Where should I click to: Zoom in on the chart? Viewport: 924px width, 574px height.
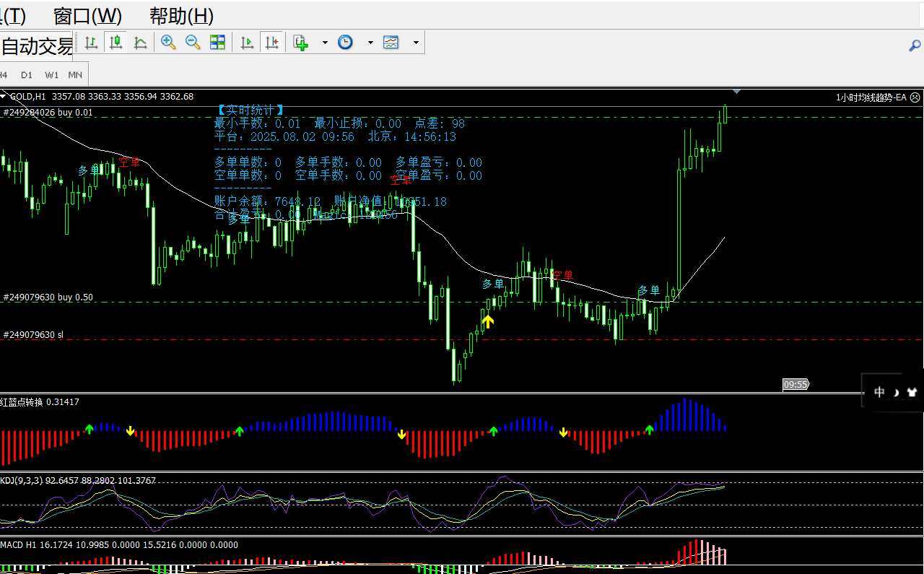click(x=168, y=43)
